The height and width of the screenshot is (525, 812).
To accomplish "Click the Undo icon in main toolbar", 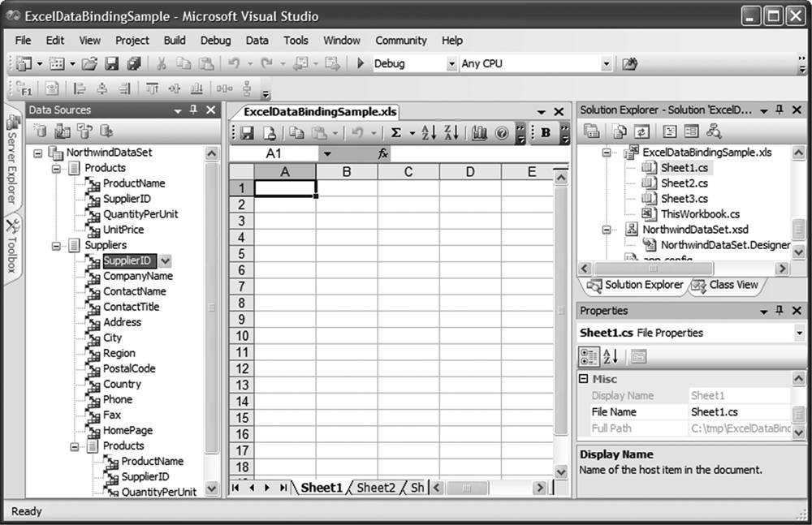I will pyautogui.click(x=234, y=63).
